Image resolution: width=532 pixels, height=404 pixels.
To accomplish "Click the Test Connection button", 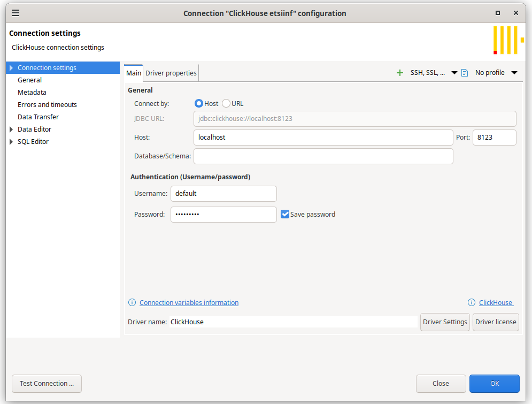I will (x=47, y=384).
